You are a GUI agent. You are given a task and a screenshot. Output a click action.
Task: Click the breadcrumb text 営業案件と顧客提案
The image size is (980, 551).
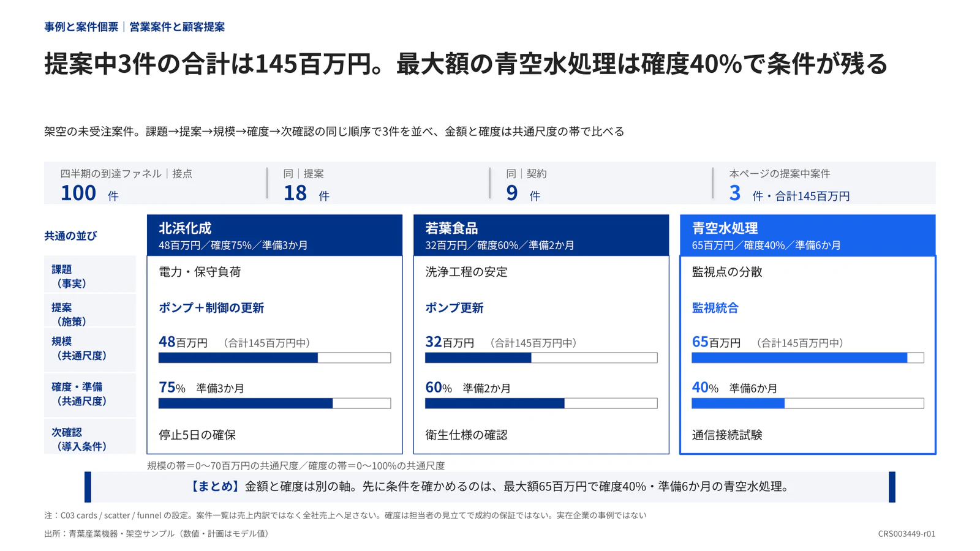[177, 27]
